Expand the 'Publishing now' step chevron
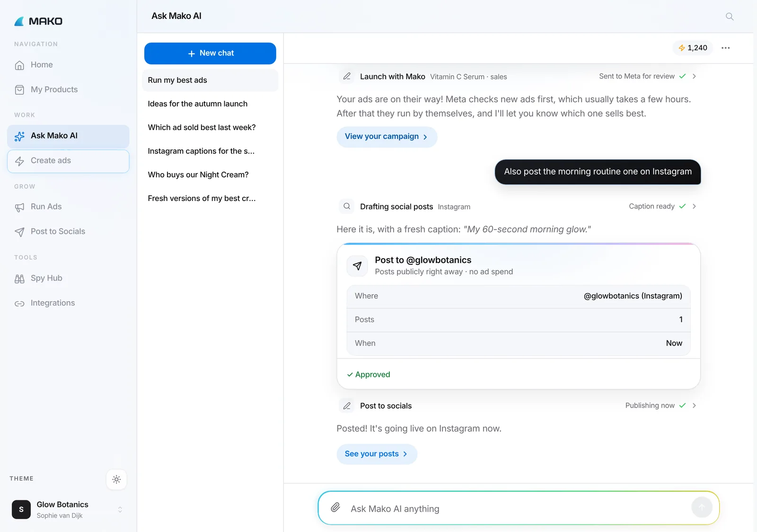Viewport: 757px width, 532px height. (694, 405)
